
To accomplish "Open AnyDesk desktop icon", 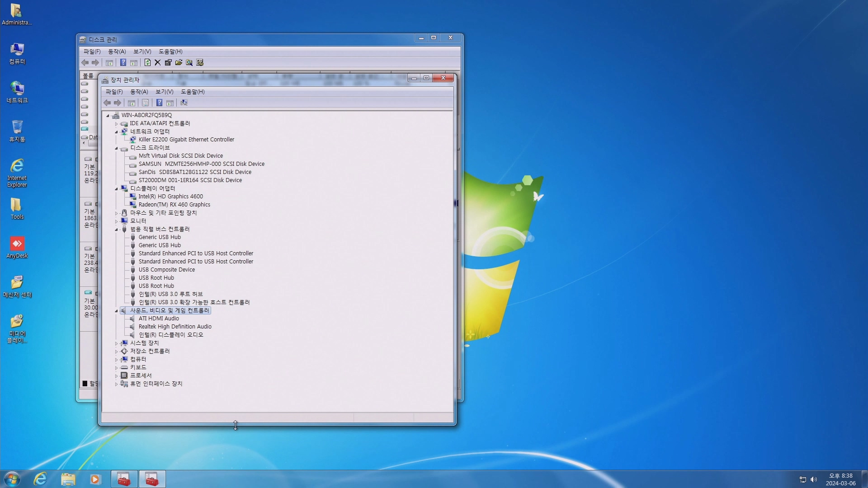I will 17,248.
